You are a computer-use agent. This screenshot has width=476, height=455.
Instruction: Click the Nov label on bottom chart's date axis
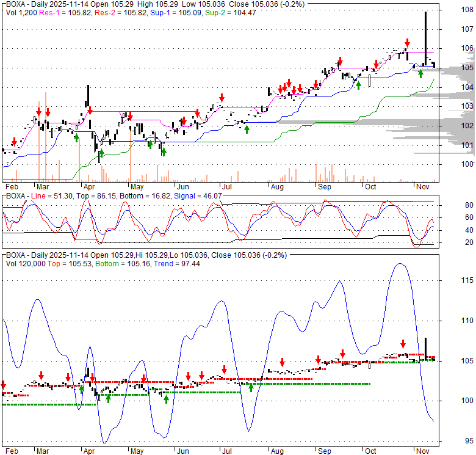422,450
